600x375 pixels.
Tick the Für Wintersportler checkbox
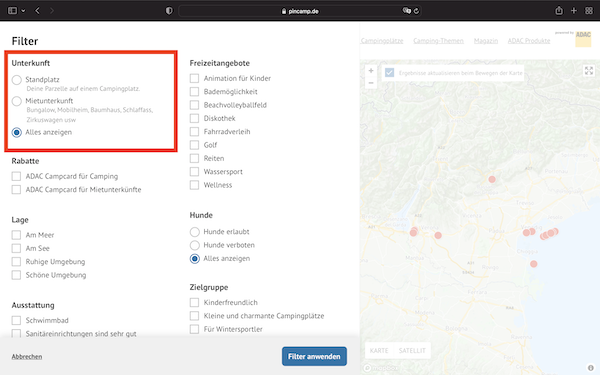click(194, 329)
